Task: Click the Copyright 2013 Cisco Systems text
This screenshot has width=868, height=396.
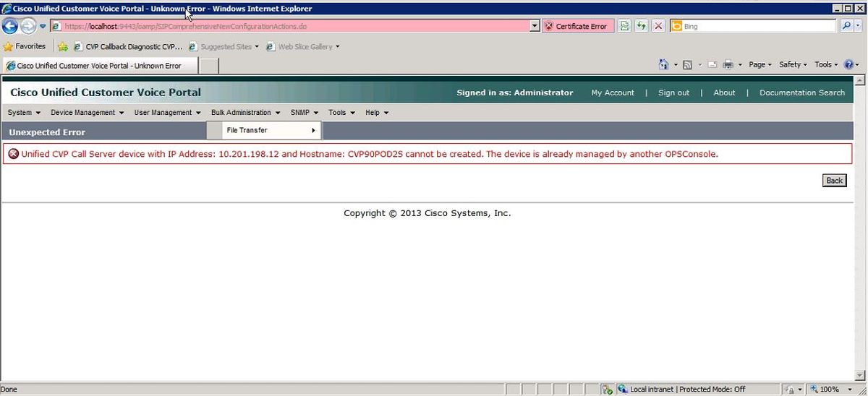Action: pos(427,213)
